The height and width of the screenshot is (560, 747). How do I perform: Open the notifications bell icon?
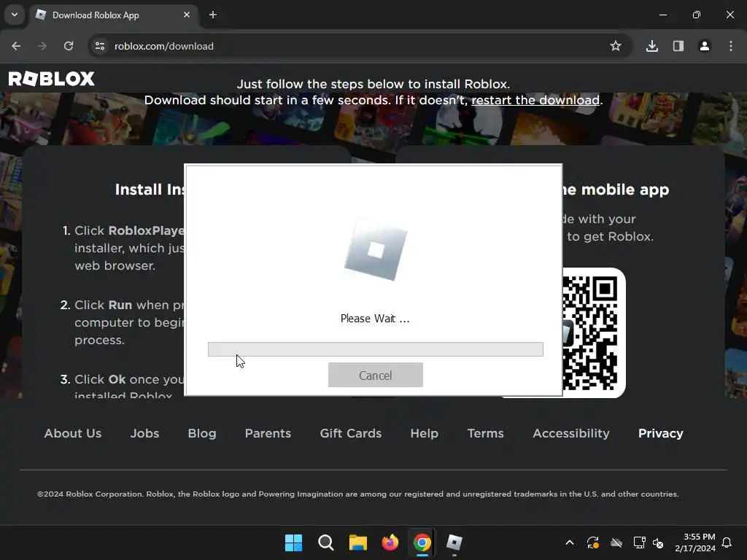point(727,542)
